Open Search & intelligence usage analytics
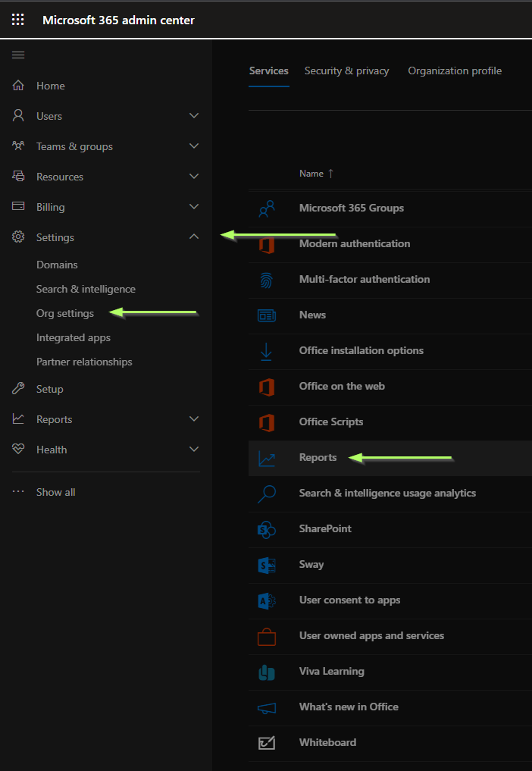Image resolution: width=532 pixels, height=771 pixels. coord(387,494)
